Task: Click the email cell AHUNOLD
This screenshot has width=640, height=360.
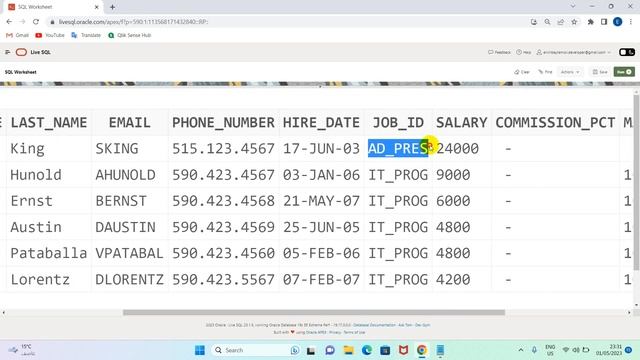Action: click(x=125, y=175)
